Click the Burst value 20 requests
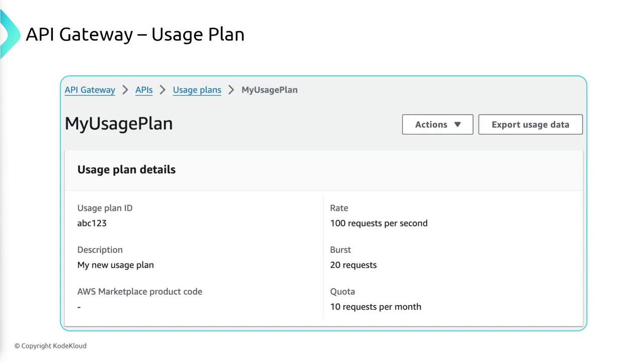The width and height of the screenshot is (644, 362). point(353,265)
